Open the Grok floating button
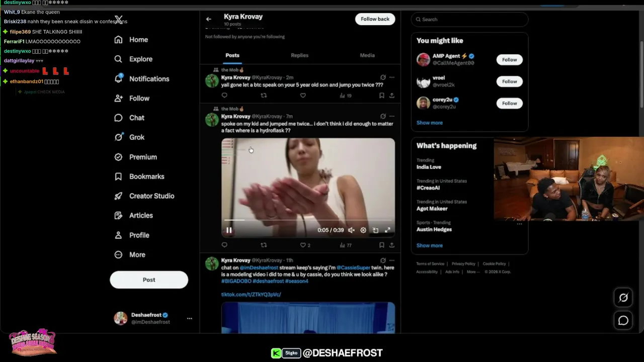Image resolution: width=644 pixels, height=362 pixels. 623,298
